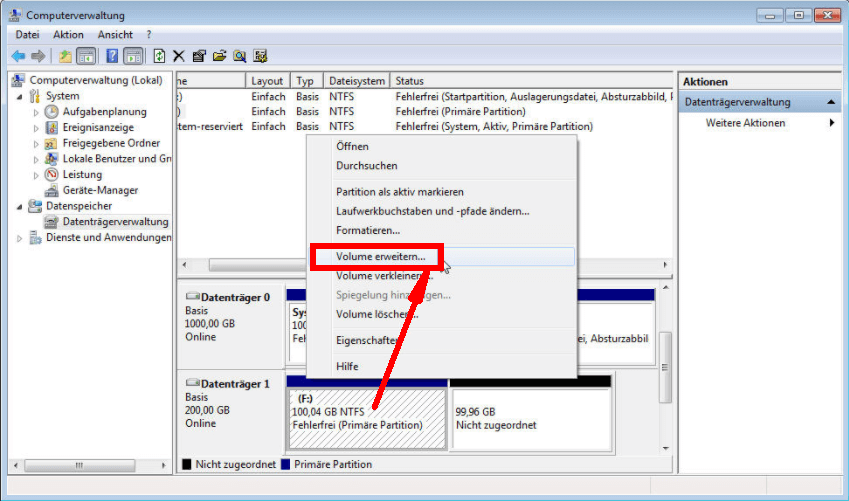The height and width of the screenshot is (501, 849).
Task: Open the Aktion menu
Action: click(x=68, y=35)
